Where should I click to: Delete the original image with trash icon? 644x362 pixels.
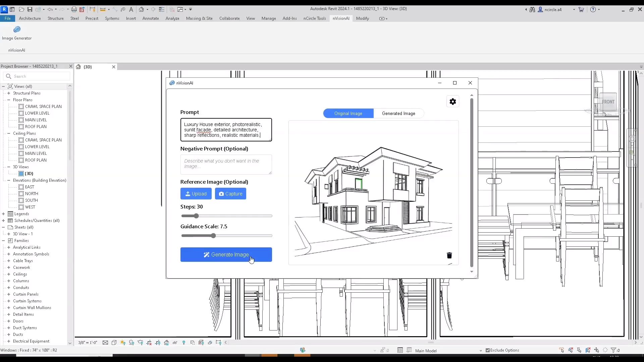[449, 255]
